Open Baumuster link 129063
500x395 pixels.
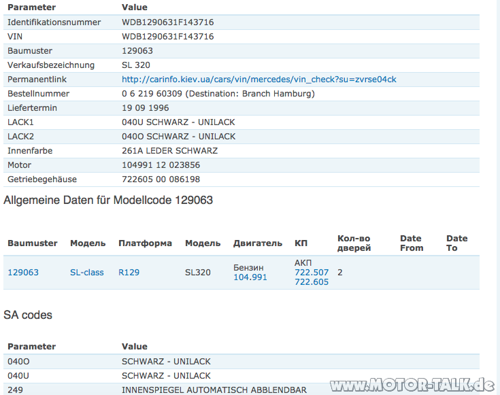23,272
